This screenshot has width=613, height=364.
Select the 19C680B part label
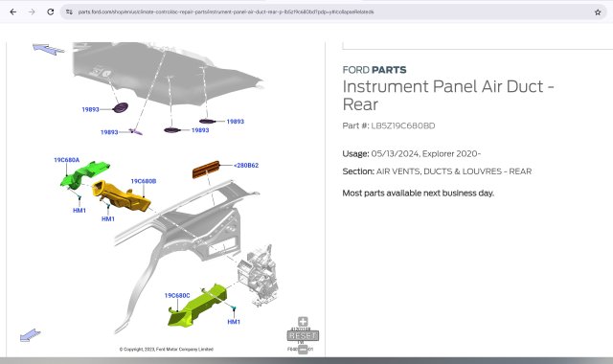pyautogui.click(x=144, y=181)
